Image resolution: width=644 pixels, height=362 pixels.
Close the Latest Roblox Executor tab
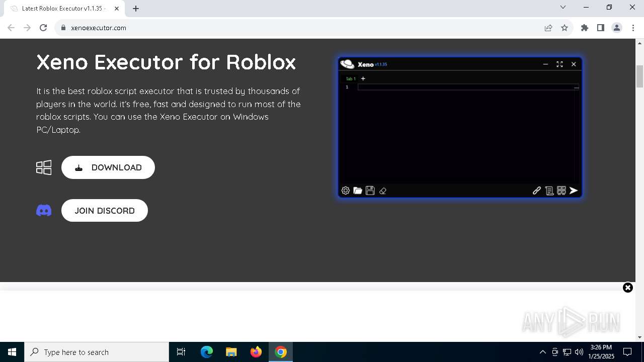[x=117, y=9]
